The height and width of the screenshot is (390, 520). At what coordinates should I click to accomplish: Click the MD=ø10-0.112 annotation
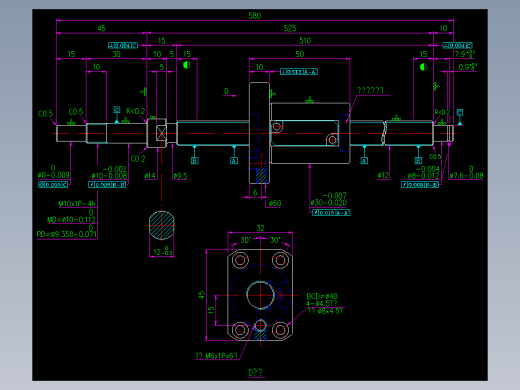[71, 219]
